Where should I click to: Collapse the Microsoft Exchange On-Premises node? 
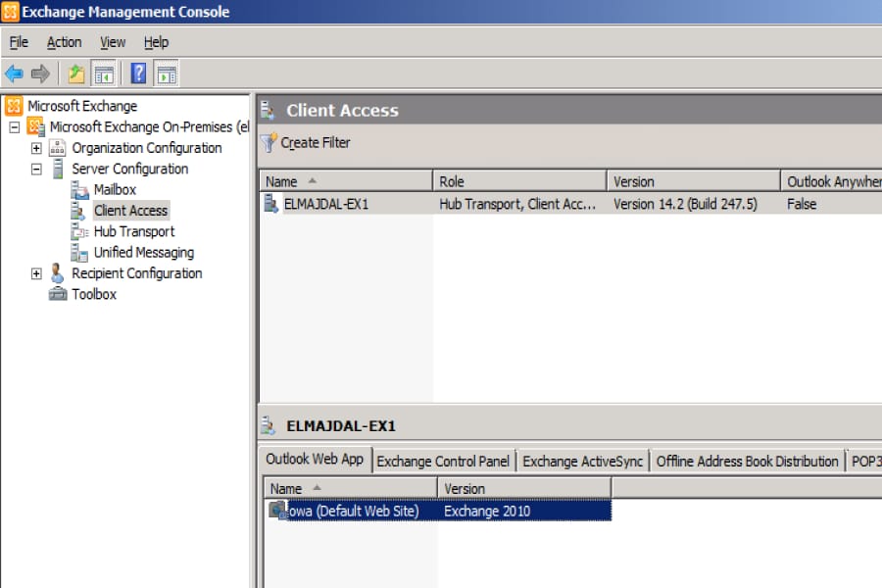coord(14,127)
